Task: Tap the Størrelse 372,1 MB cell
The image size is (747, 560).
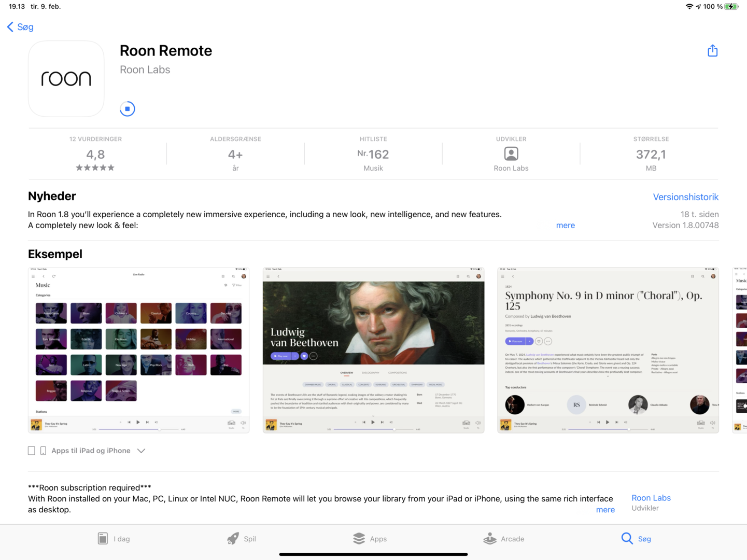Action: pyautogui.click(x=651, y=154)
